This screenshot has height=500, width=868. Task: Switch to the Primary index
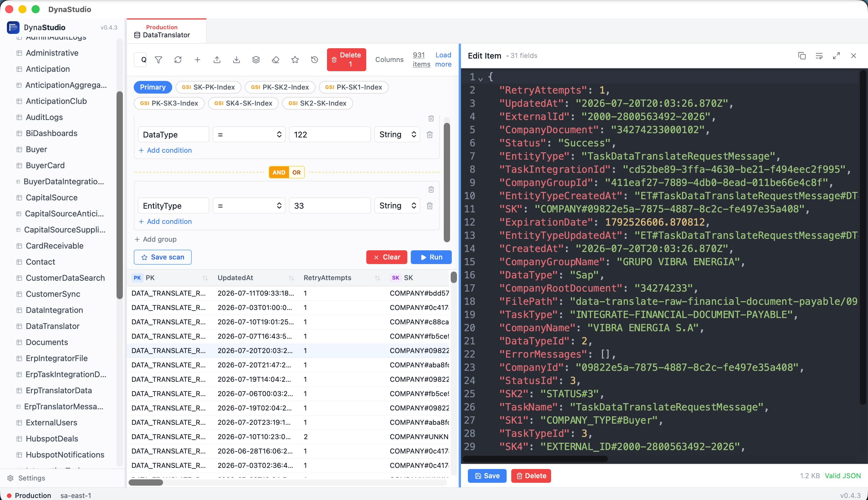coord(152,87)
